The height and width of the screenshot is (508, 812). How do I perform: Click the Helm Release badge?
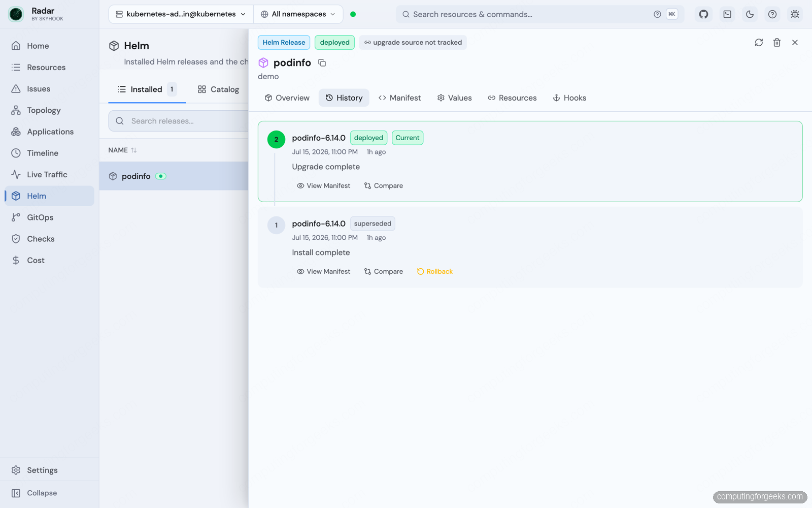(x=284, y=43)
